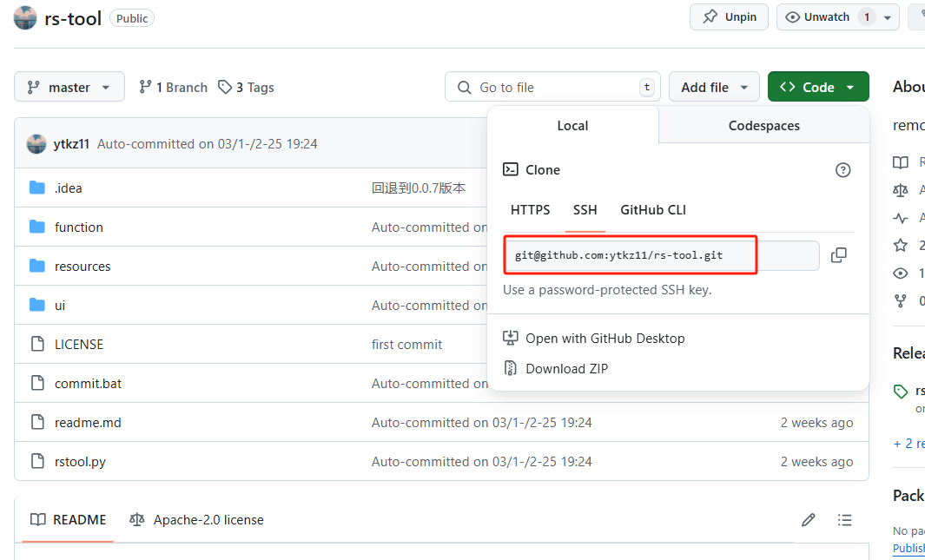The width and height of the screenshot is (925, 560).
Task: Click the sidebar stars icon
Action: coord(900,245)
